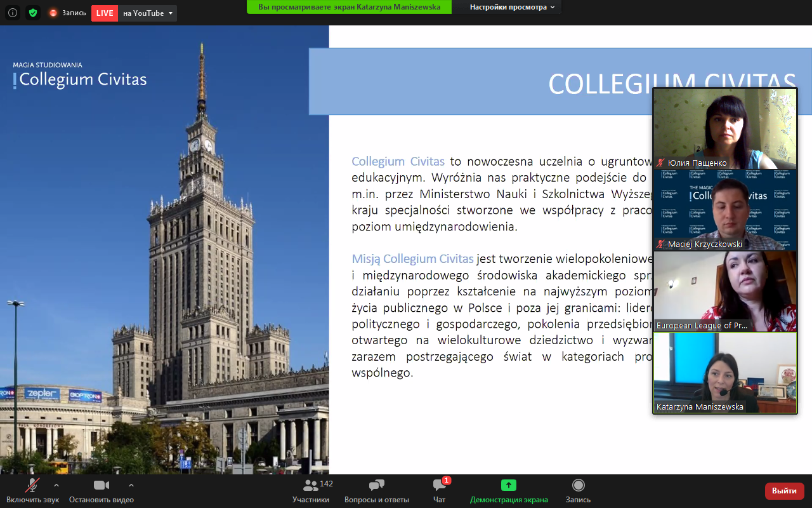Click the LIVE badge
This screenshot has height=508, width=812.
click(105, 13)
